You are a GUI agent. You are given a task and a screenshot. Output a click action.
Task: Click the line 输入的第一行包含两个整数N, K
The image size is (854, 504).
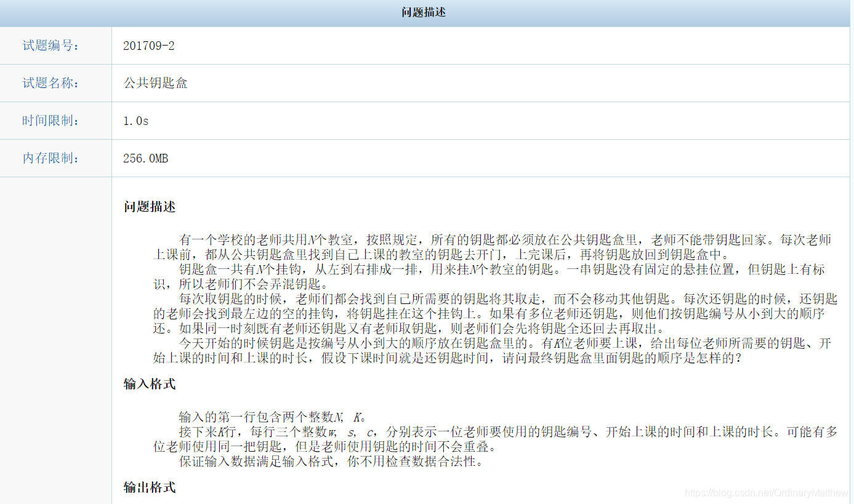(273, 417)
